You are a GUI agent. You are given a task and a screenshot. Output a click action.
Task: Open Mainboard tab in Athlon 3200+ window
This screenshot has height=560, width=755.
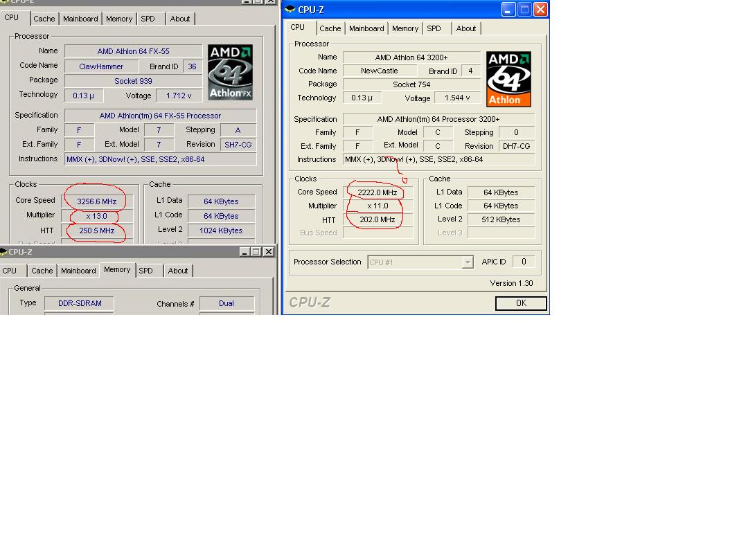click(366, 28)
